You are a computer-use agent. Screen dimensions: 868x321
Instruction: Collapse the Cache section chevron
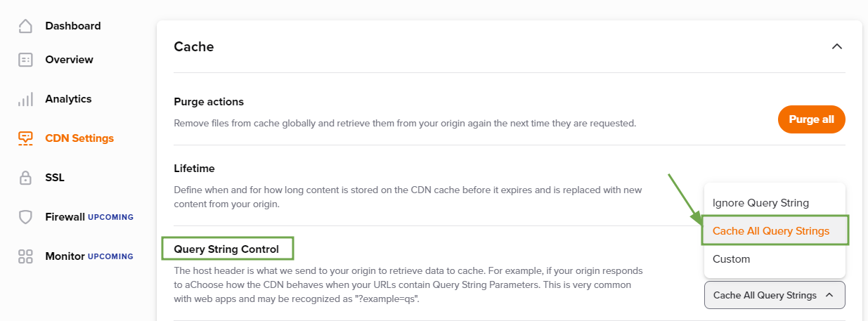836,46
